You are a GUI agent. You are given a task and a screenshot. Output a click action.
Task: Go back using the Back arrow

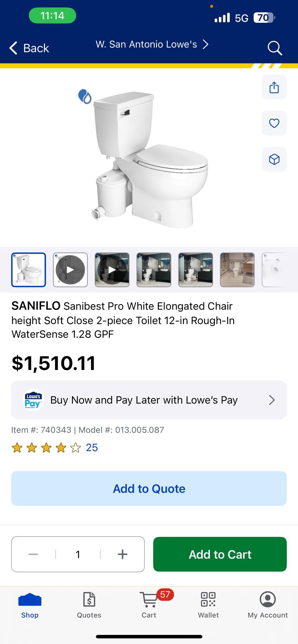point(29,48)
